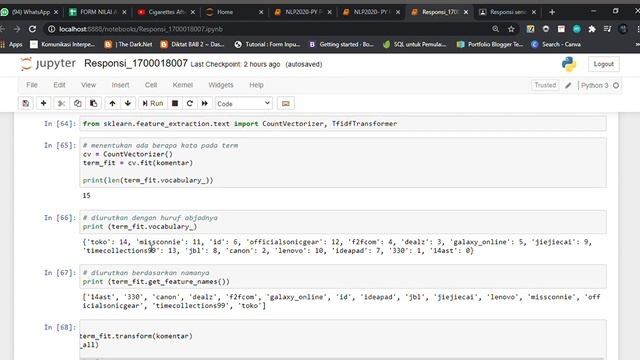Screen dimensions: 640x360
Task: Open the Apps bookmarks shortcut
Action: click(x=12, y=44)
